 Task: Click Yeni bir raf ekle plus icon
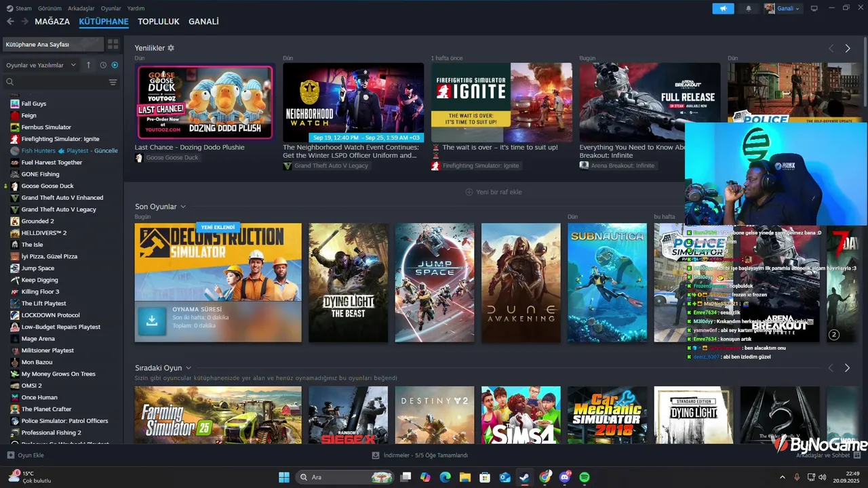click(x=469, y=192)
